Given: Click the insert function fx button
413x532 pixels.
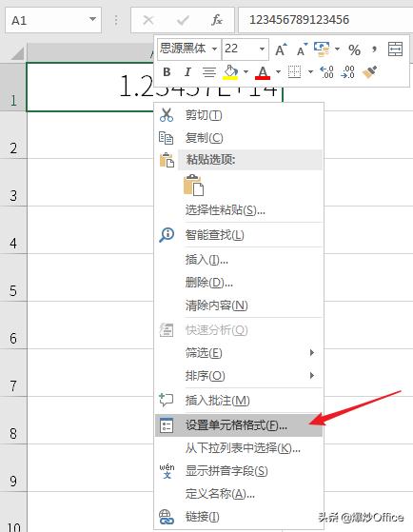Looking at the screenshot, I should click(x=217, y=20).
